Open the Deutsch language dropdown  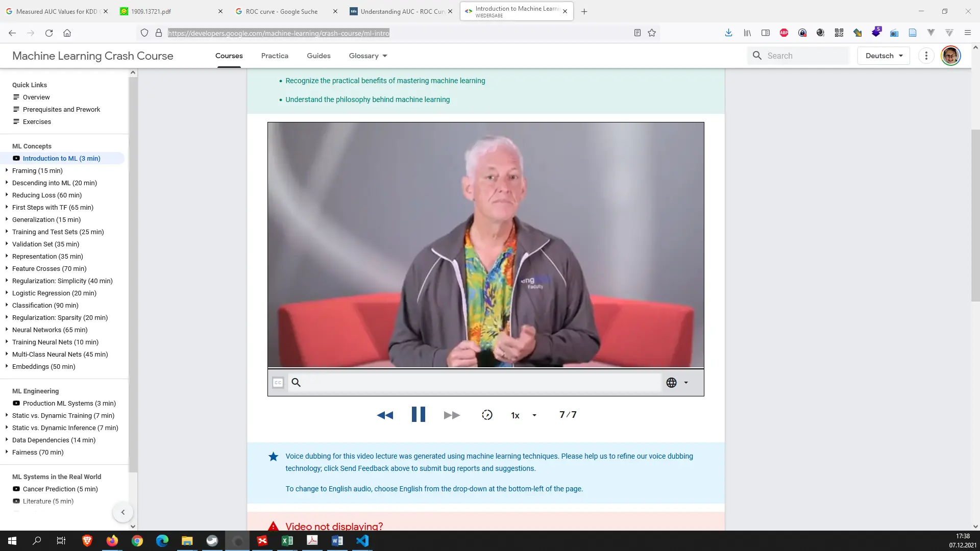pos(884,56)
